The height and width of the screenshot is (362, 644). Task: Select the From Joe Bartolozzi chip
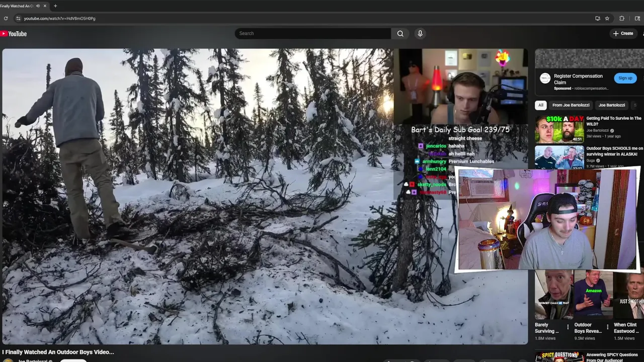[x=571, y=105]
